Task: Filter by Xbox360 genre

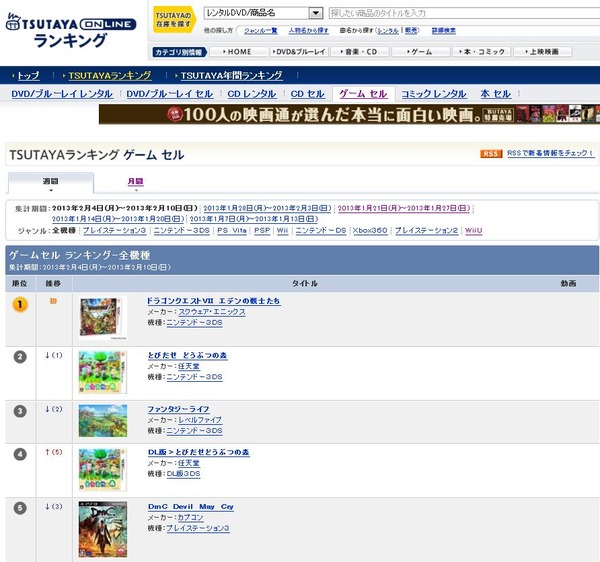Action: point(370,231)
